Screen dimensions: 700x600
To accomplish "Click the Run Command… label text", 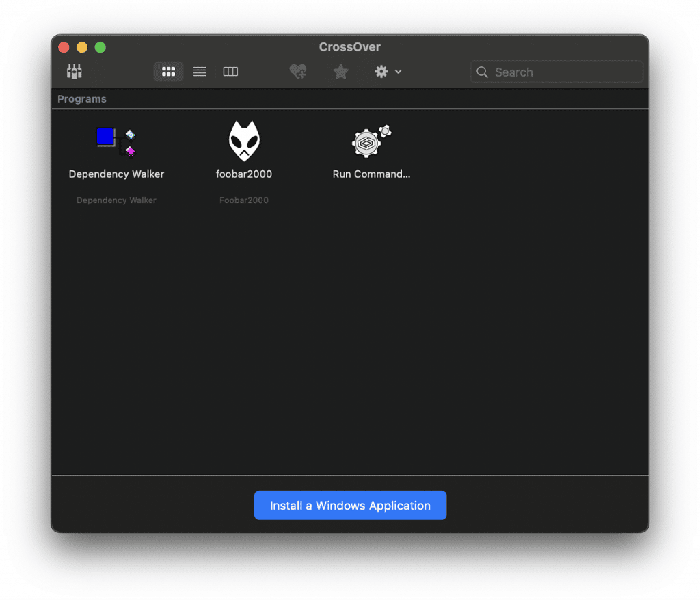I will [371, 174].
